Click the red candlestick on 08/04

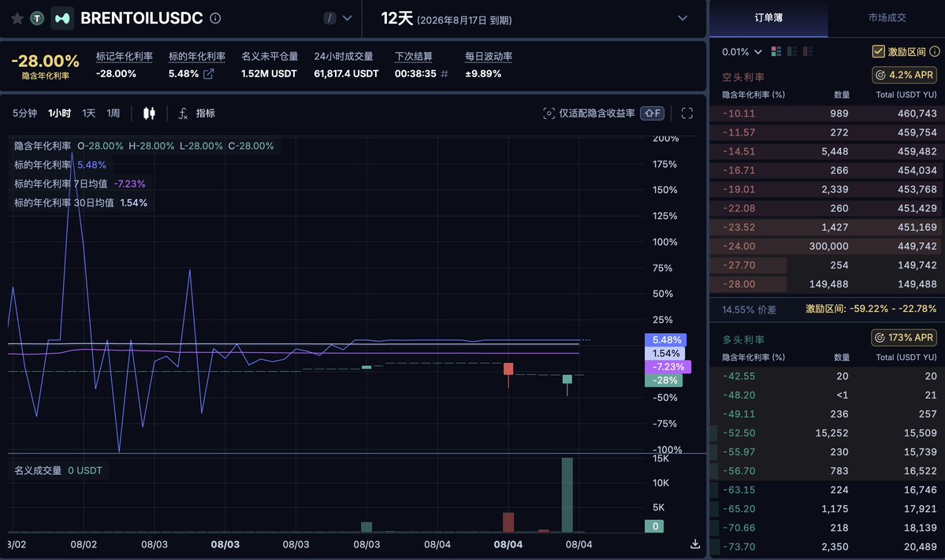[x=508, y=369]
